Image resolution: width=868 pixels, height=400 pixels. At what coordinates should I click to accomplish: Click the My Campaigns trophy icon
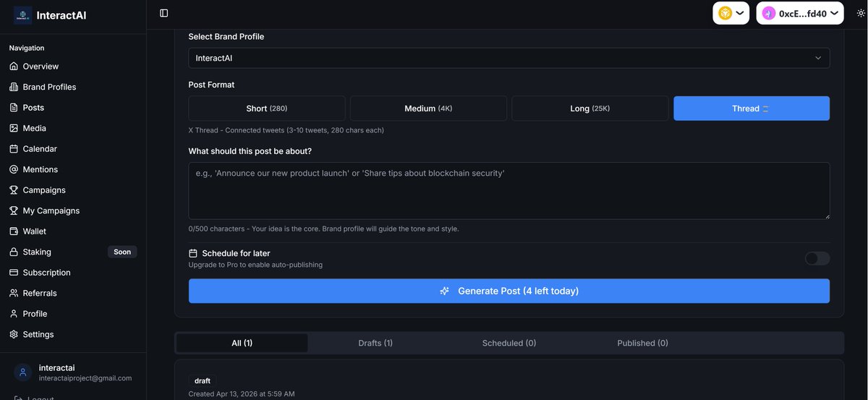click(14, 210)
